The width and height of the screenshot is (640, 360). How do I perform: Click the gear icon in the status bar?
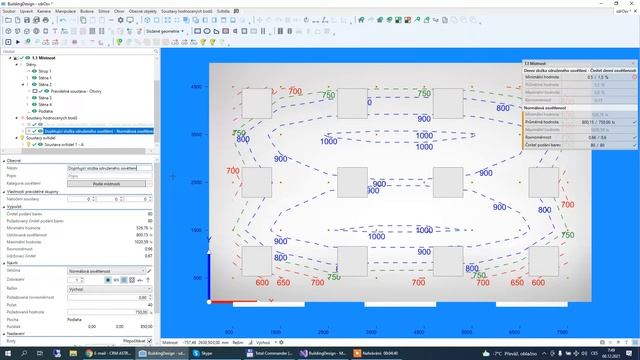(281, 342)
